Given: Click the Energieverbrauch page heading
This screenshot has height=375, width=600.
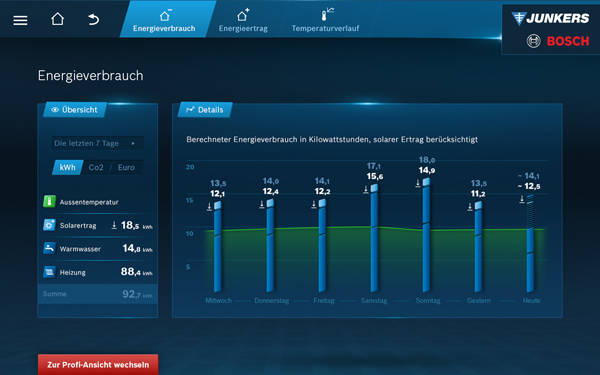Looking at the screenshot, I should point(91,76).
